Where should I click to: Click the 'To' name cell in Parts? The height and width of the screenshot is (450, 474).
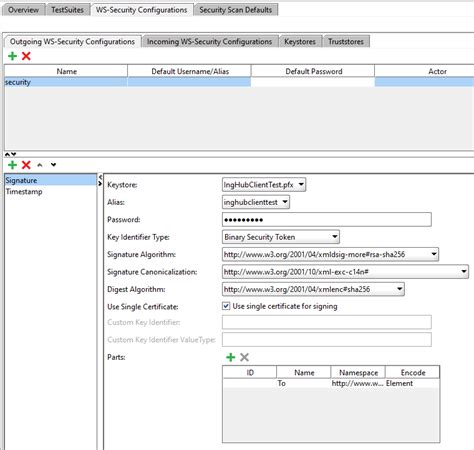click(x=304, y=383)
